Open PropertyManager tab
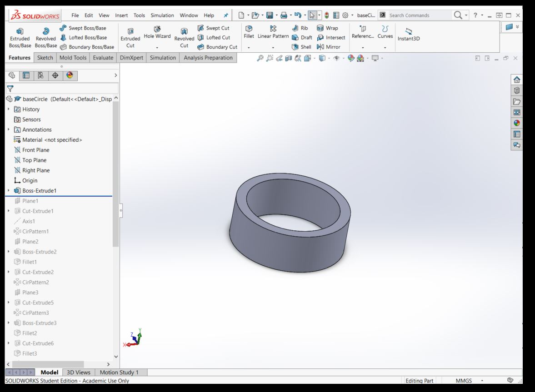This screenshot has width=535, height=392. pos(26,75)
